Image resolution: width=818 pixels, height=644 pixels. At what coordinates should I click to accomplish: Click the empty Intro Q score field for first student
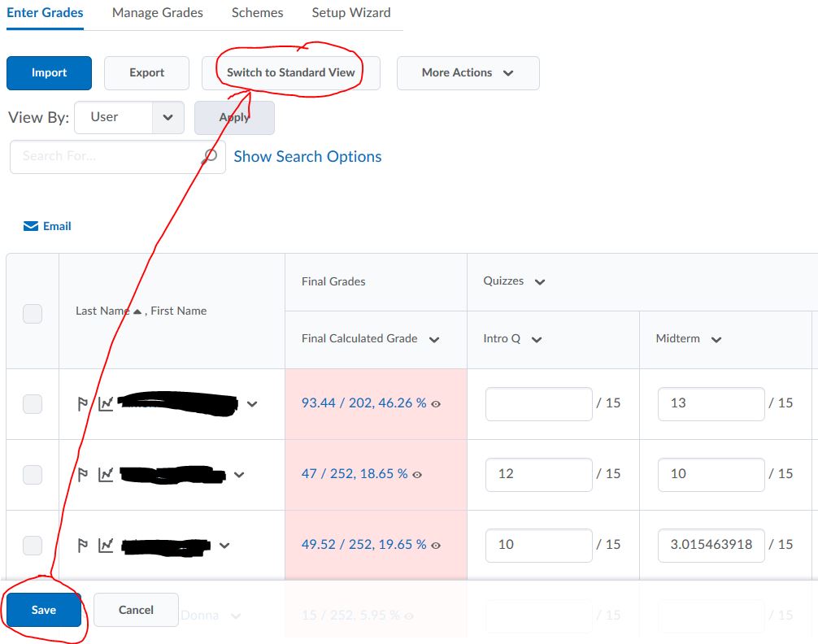[x=538, y=403]
